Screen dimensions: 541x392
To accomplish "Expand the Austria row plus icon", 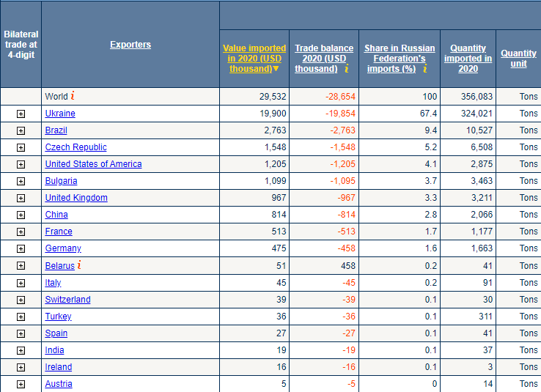I will [x=21, y=384].
